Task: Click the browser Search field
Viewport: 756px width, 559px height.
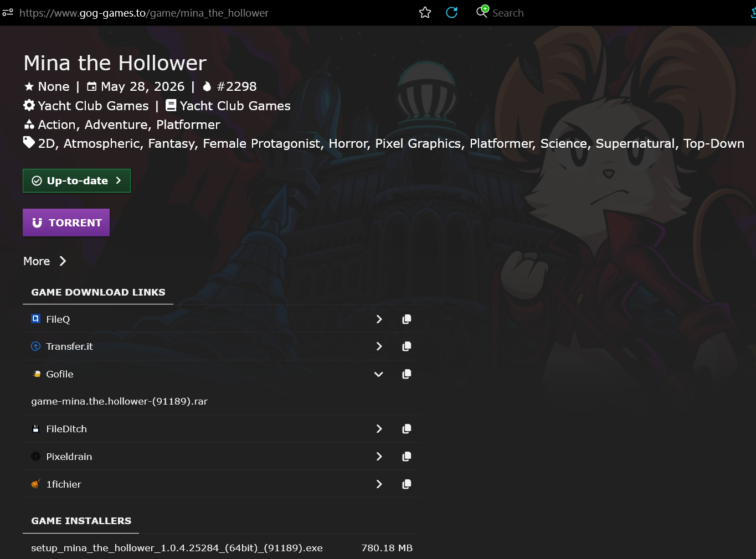Action: click(x=508, y=13)
